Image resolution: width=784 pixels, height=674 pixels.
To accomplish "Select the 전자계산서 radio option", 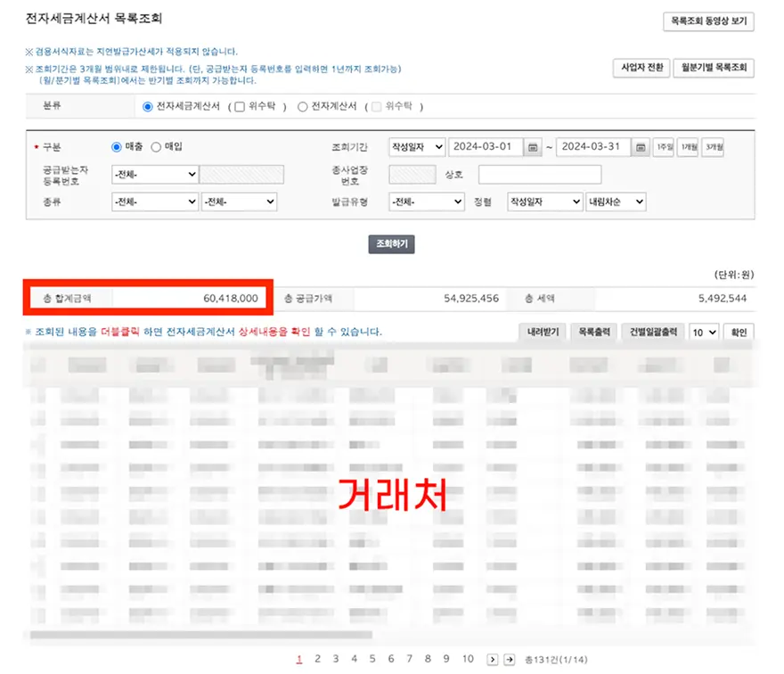I will [303, 106].
